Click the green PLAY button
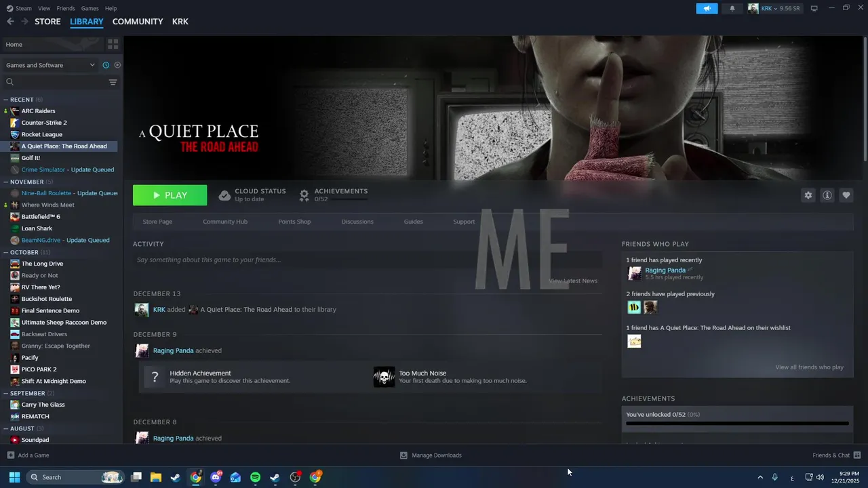This screenshot has width=868, height=488. pos(170,195)
